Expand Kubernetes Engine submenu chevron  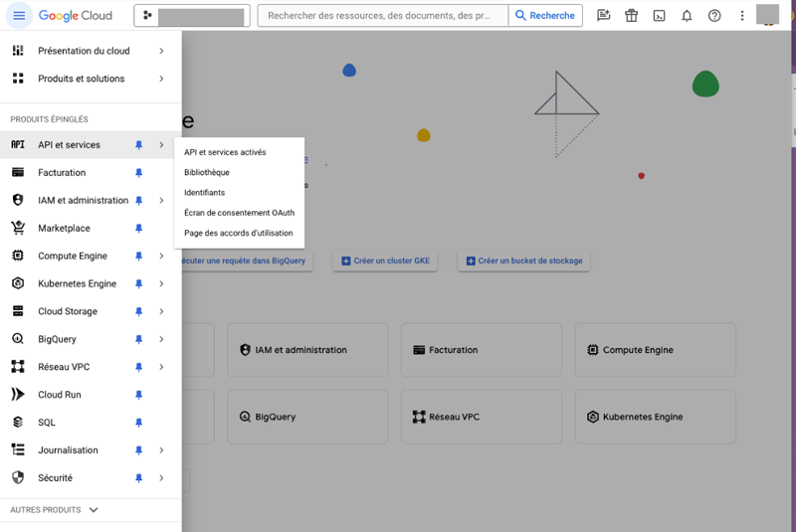pyautogui.click(x=161, y=283)
